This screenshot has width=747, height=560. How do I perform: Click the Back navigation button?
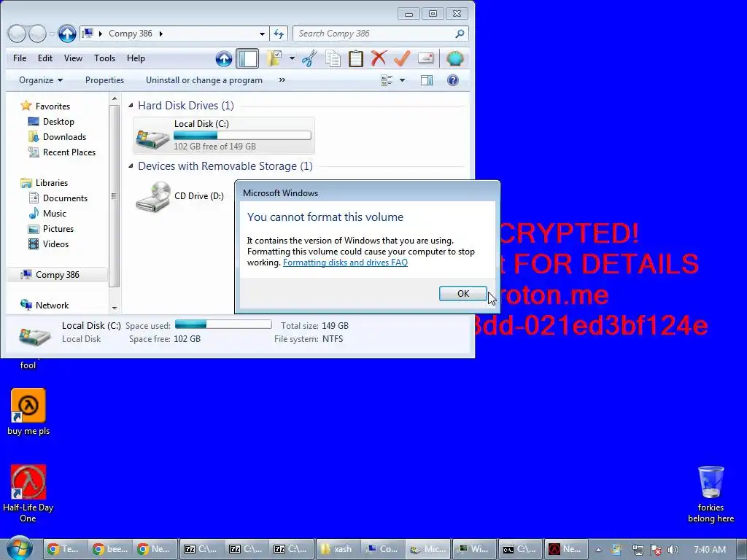17,34
